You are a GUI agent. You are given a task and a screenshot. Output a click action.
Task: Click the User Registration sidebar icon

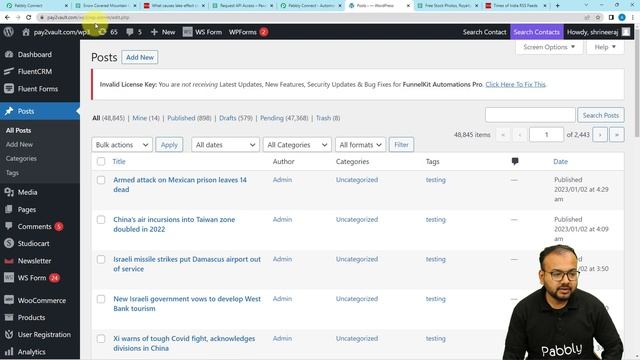coord(9,334)
